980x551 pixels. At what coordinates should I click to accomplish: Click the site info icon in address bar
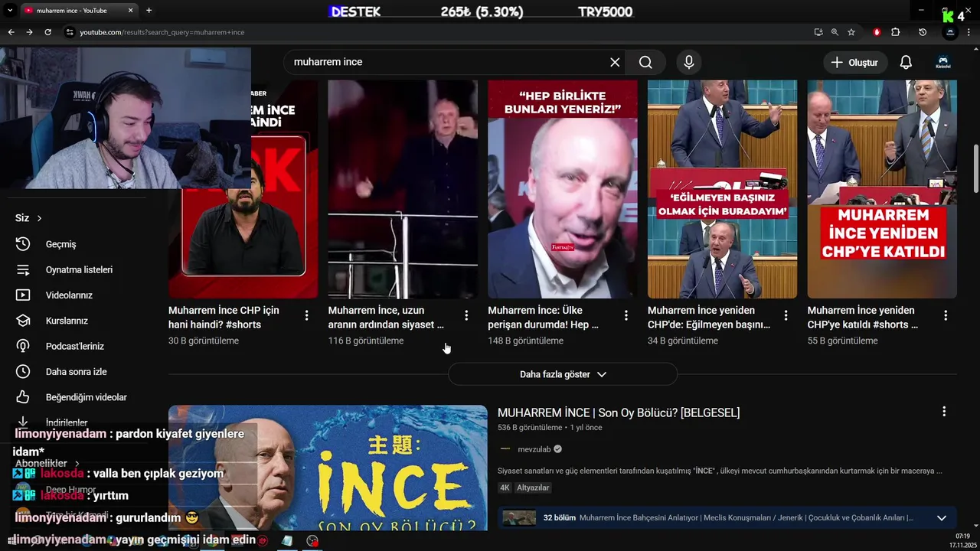70,32
